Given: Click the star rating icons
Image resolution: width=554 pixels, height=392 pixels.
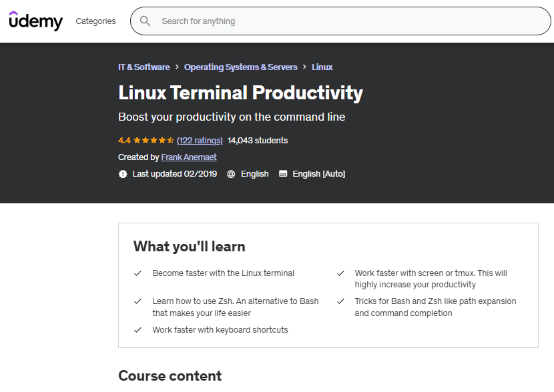Looking at the screenshot, I should tap(154, 141).
